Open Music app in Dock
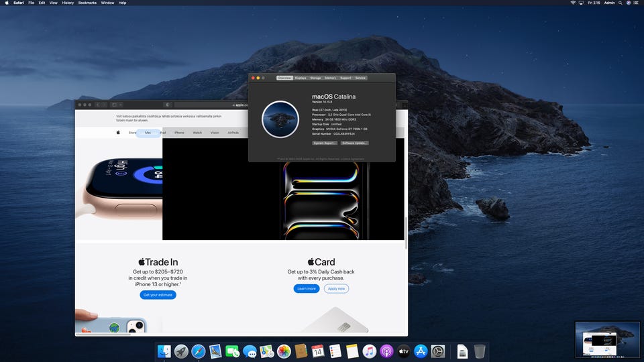This screenshot has height=362, width=644. pyautogui.click(x=369, y=351)
